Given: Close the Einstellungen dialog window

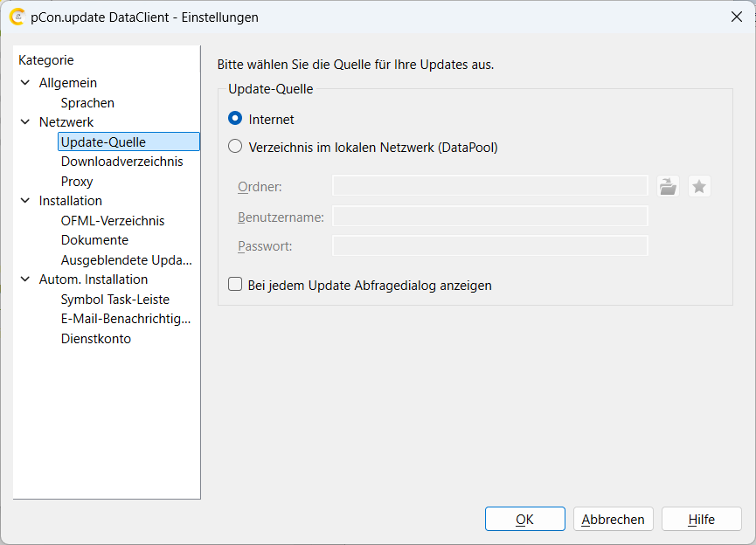Looking at the screenshot, I should point(736,17).
